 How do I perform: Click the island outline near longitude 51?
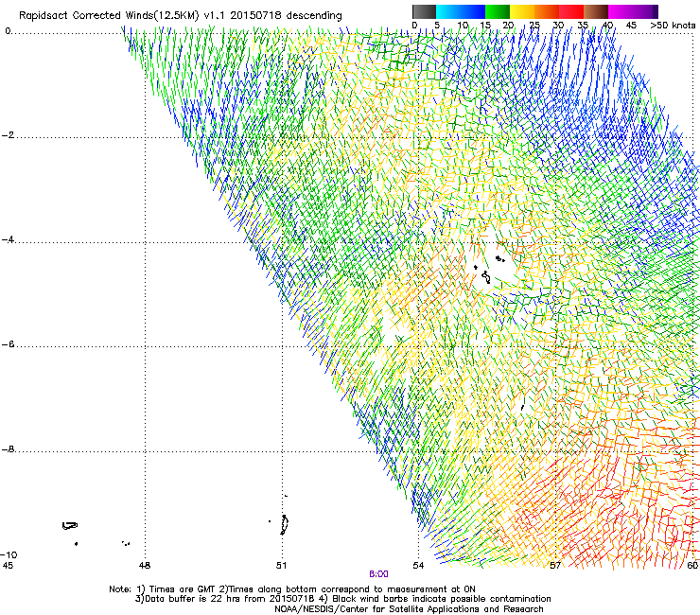[x=284, y=525]
